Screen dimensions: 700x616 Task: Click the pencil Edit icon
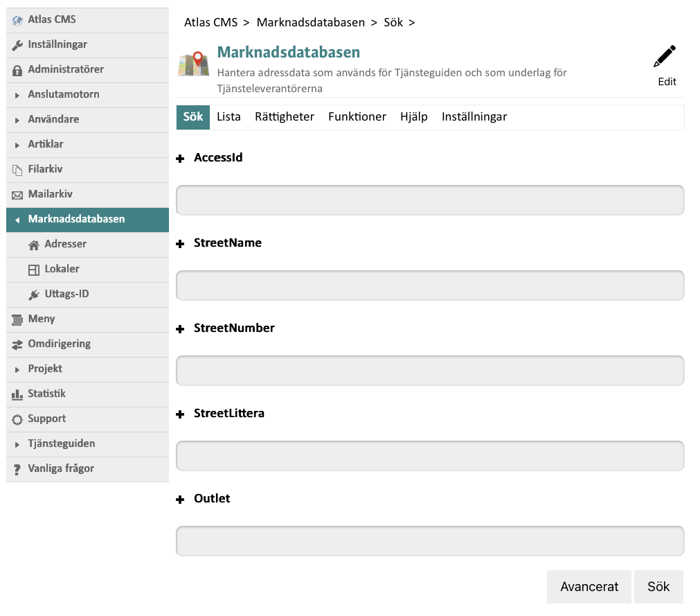coord(665,58)
